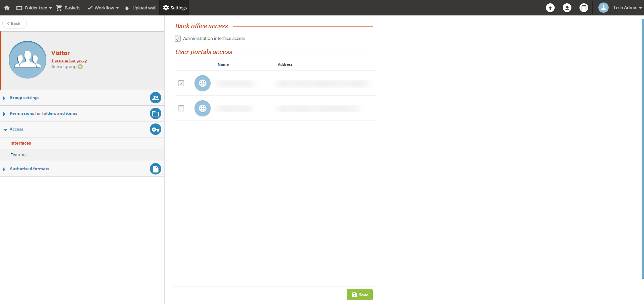Uncheck the first user portal checkbox
This screenshot has width=644, height=304.
pyautogui.click(x=181, y=83)
